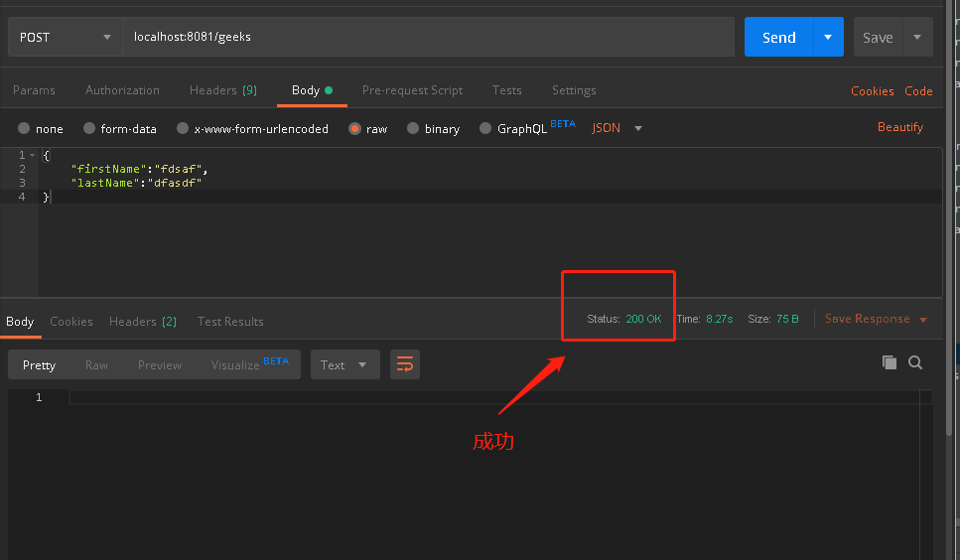The width and height of the screenshot is (960, 560).
Task: Click the wrap lines icon in response toolbar
Action: coord(404,364)
